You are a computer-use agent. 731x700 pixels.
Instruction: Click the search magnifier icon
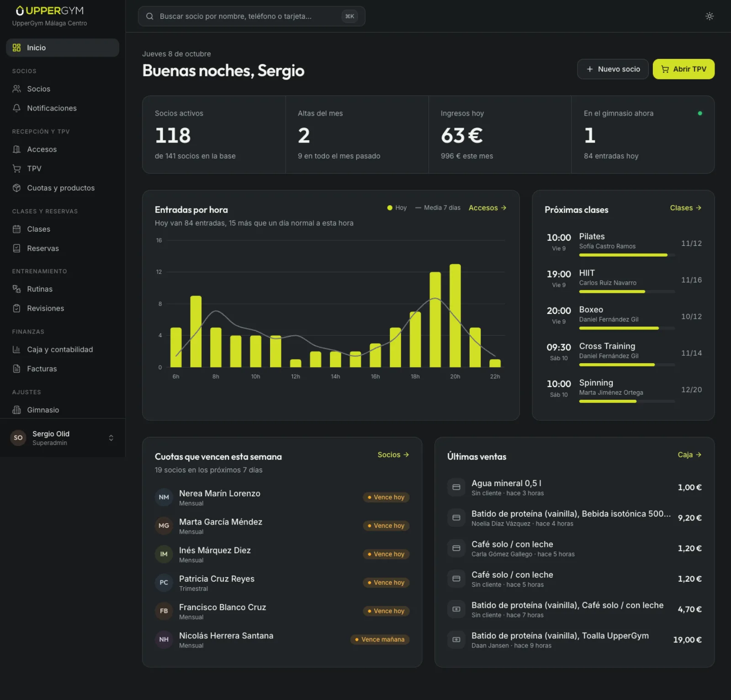pos(149,16)
